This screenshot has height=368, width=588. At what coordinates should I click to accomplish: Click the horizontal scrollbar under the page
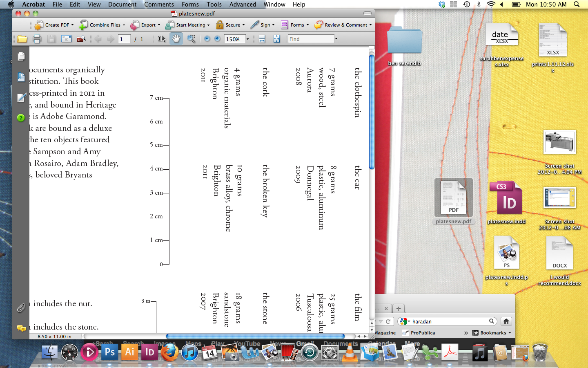(255, 337)
